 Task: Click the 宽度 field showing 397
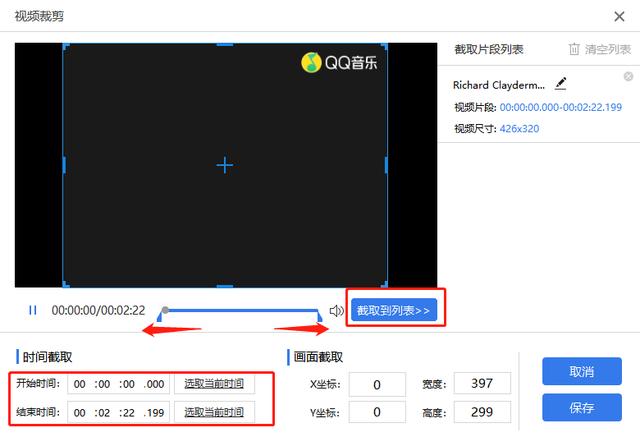click(x=482, y=383)
